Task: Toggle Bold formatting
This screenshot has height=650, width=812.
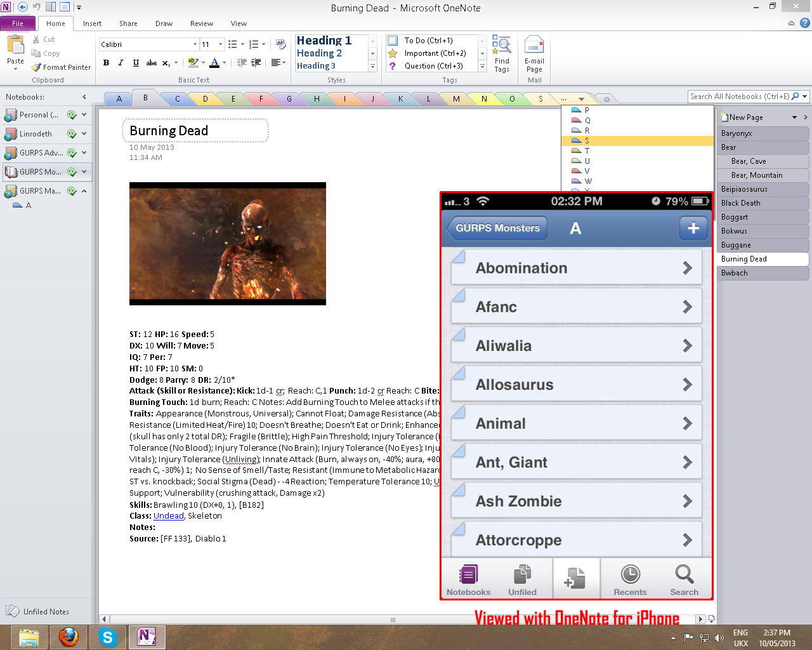Action: tap(106, 63)
